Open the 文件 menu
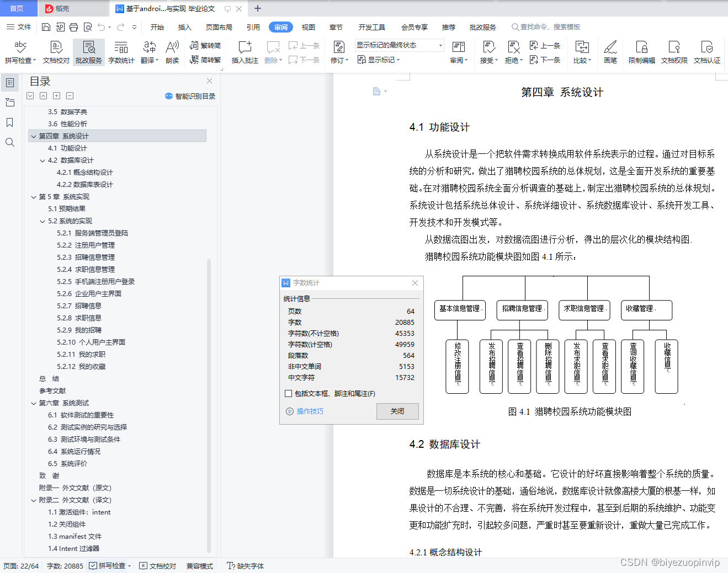This screenshot has width=728, height=573. tap(19, 27)
